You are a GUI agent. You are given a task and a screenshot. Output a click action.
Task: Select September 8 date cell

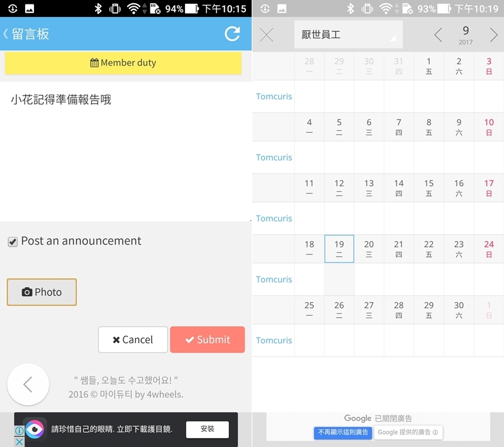point(428,127)
